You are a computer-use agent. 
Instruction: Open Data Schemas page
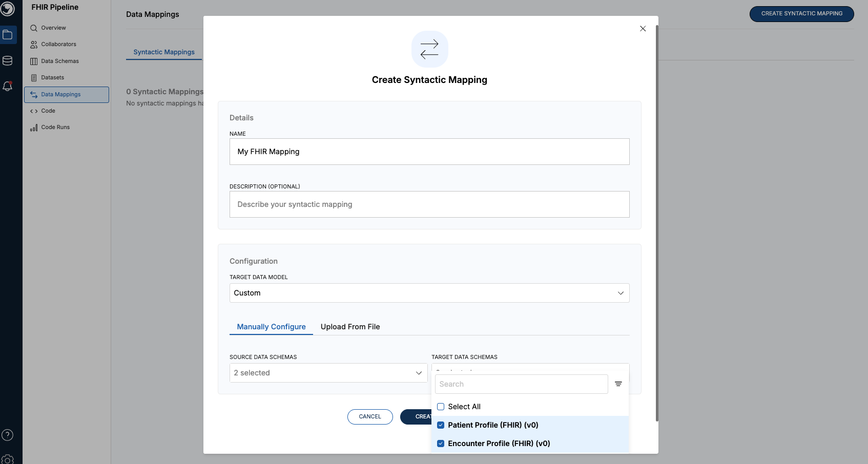(60, 61)
